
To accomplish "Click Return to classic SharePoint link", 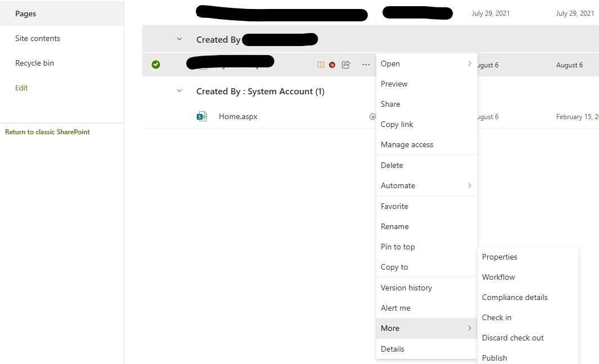I will [47, 131].
